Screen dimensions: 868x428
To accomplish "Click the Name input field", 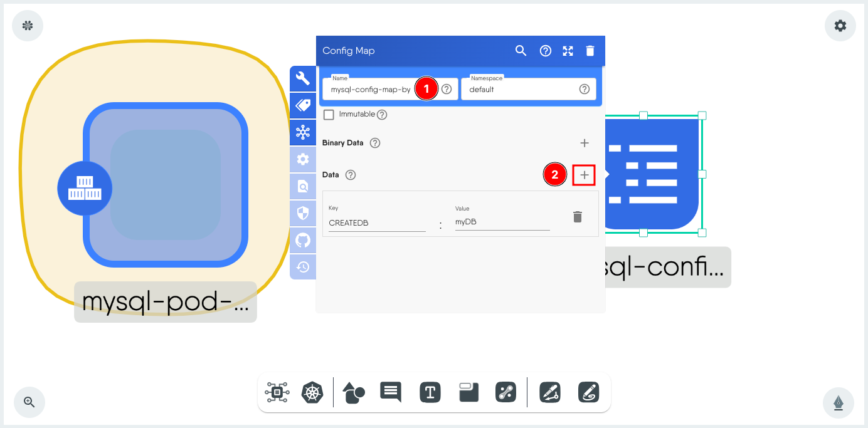I will tap(370, 89).
